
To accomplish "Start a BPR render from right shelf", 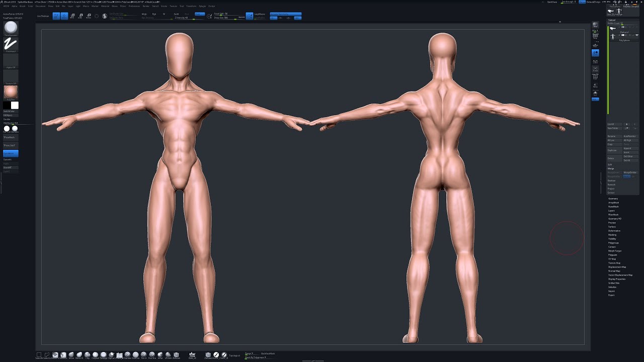I will click(x=595, y=25).
